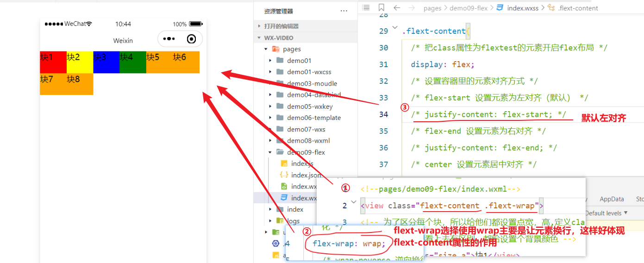Click the 'flex-wrap: wrap;' code line
The image size is (644, 263).
(349, 244)
